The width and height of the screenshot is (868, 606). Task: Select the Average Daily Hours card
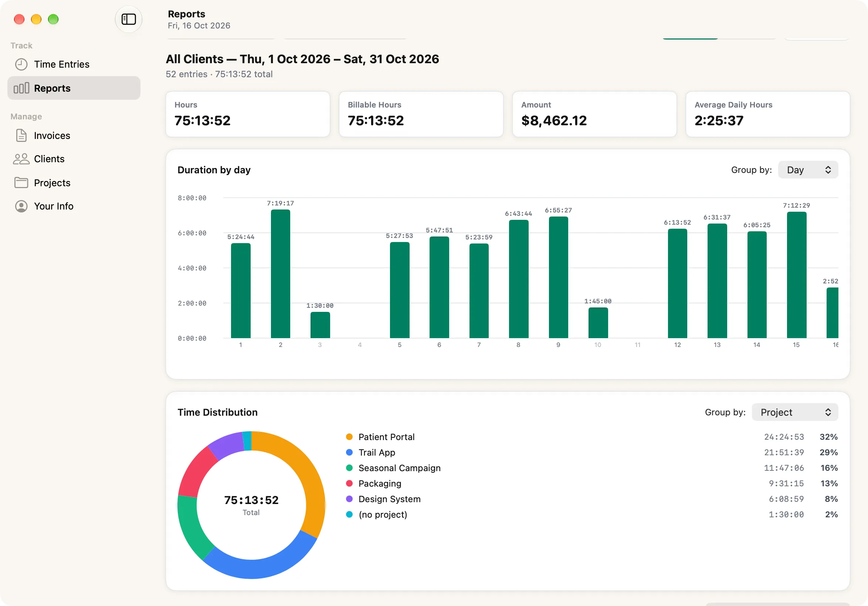(767, 114)
